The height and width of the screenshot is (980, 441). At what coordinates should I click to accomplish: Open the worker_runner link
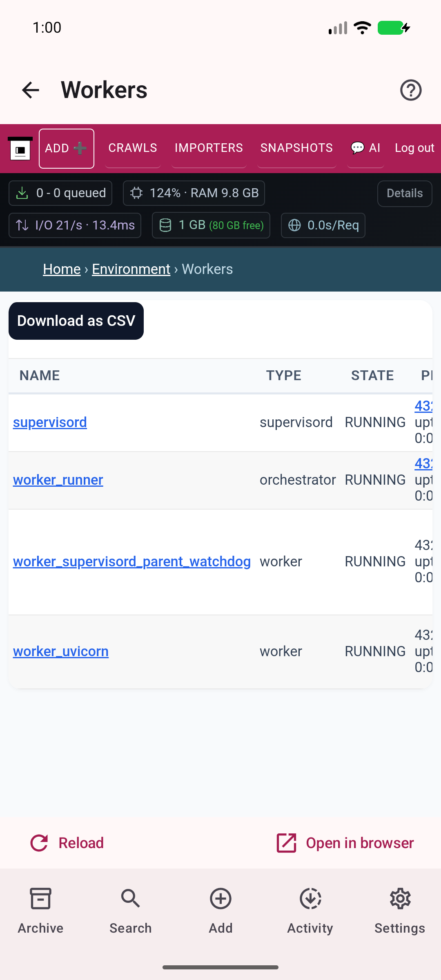pyautogui.click(x=58, y=480)
